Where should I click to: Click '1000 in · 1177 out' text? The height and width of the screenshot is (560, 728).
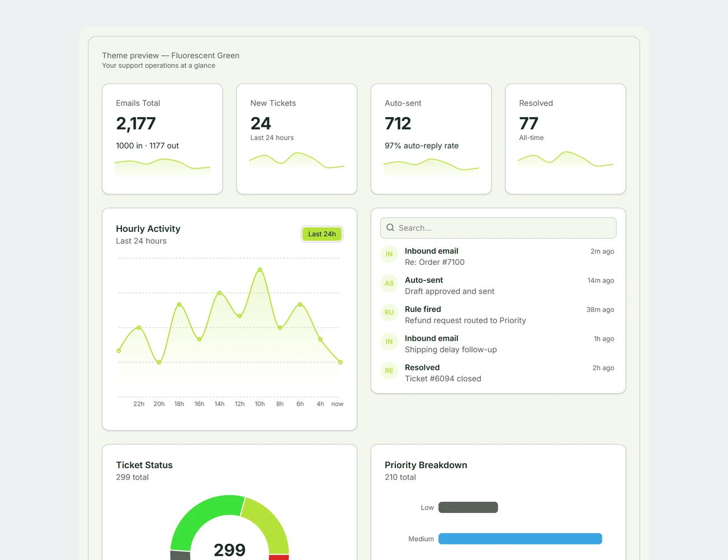tap(147, 146)
